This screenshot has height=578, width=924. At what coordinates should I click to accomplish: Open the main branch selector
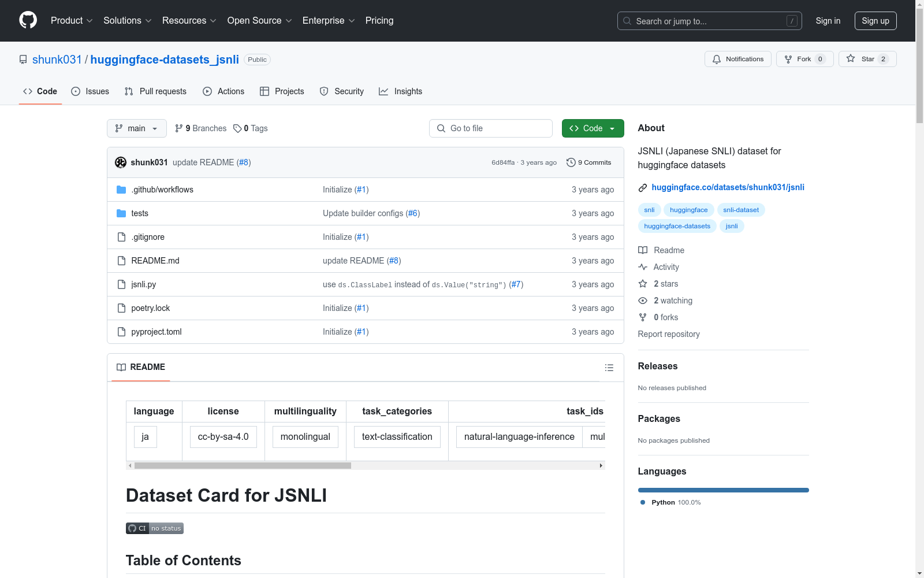pos(137,128)
